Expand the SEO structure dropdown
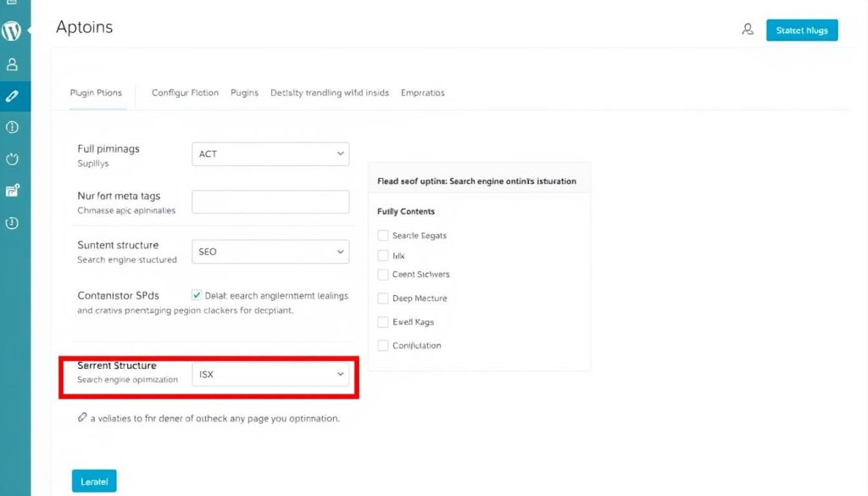Viewport: 868px width, 496px height. (270, 251)
